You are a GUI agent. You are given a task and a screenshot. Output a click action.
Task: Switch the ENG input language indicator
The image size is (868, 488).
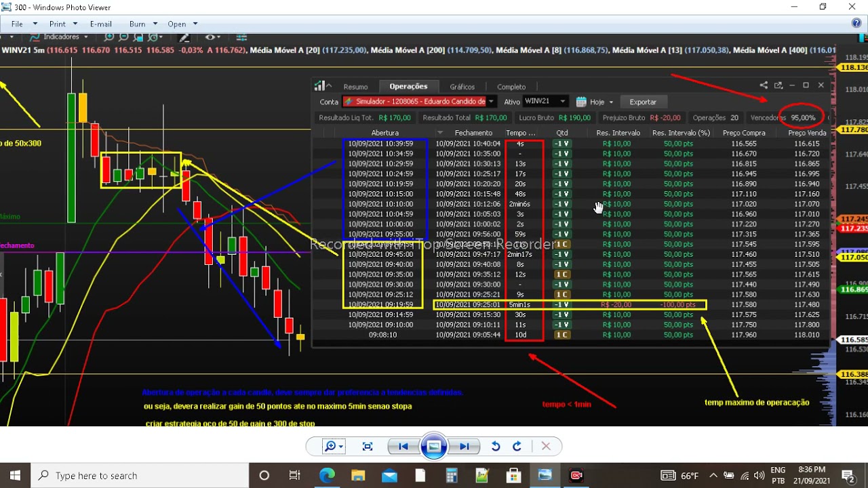coord(778,475)
